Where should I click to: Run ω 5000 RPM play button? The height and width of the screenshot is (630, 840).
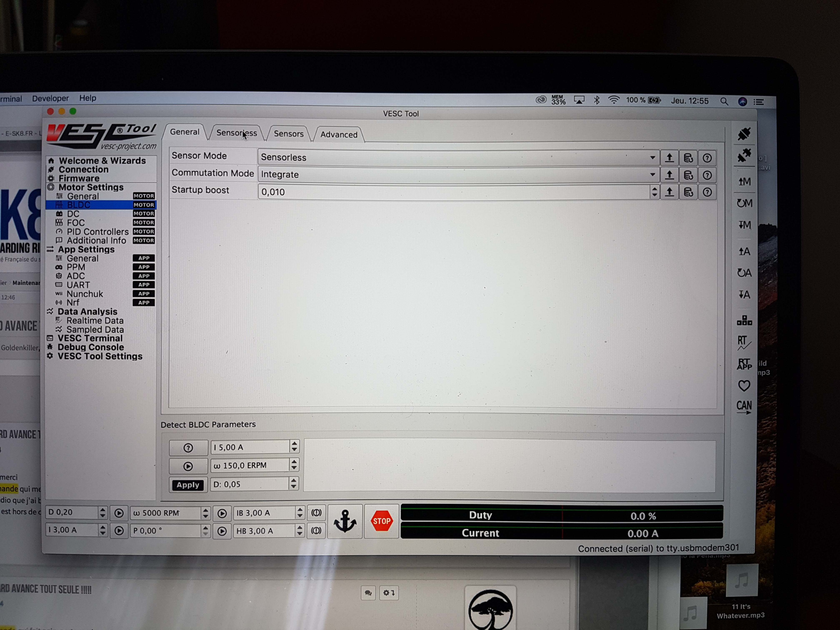222,514
